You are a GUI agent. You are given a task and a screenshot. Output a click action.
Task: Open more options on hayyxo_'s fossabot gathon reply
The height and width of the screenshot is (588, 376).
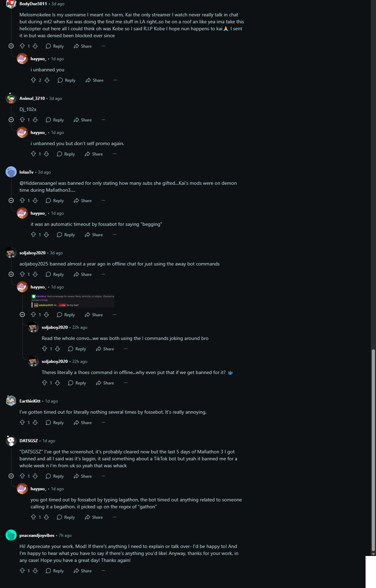(115, 517)
